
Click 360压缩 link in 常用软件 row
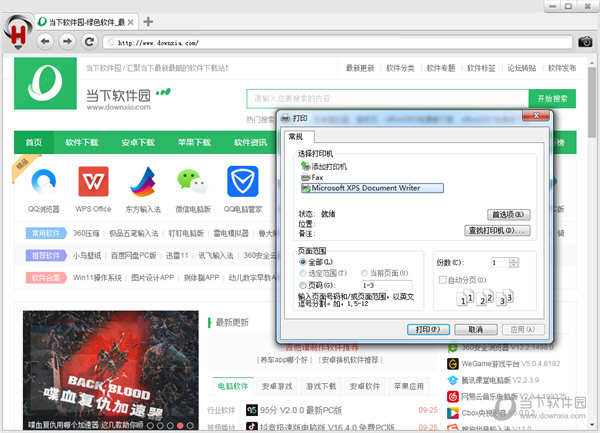86,233
